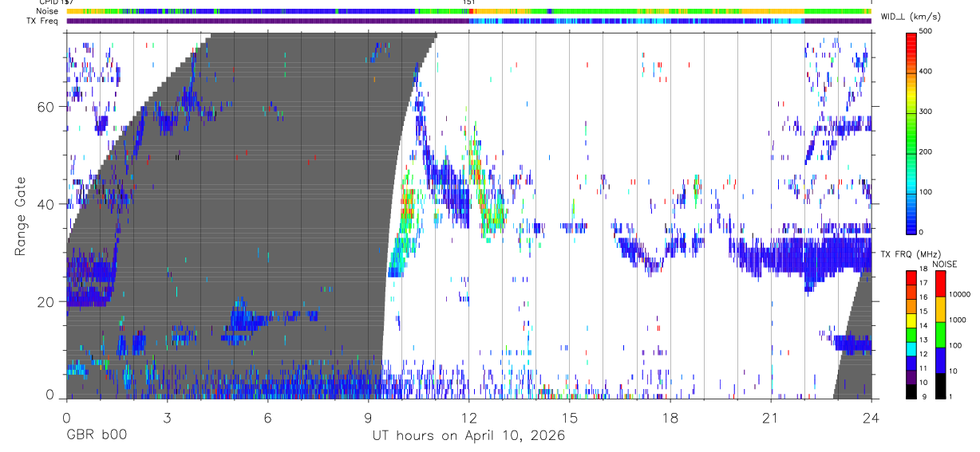Image resolution: width=980 pixels, height=452 pixels.
Task: Click the 9 tick on UT hours axis
Action: [368, 418]
